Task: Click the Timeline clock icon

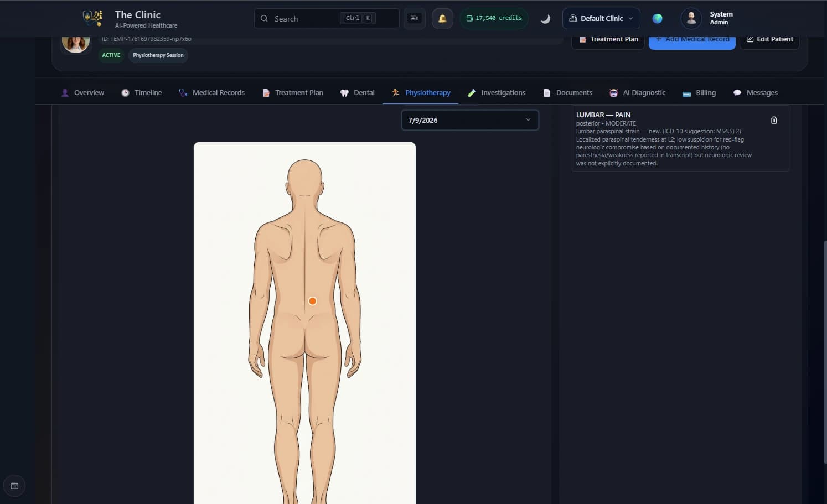Action: [125, 93]
